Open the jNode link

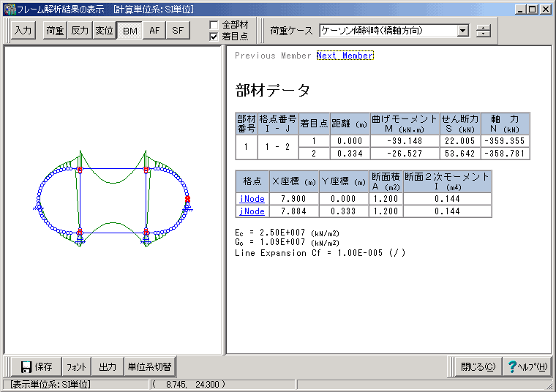(252, 211)
